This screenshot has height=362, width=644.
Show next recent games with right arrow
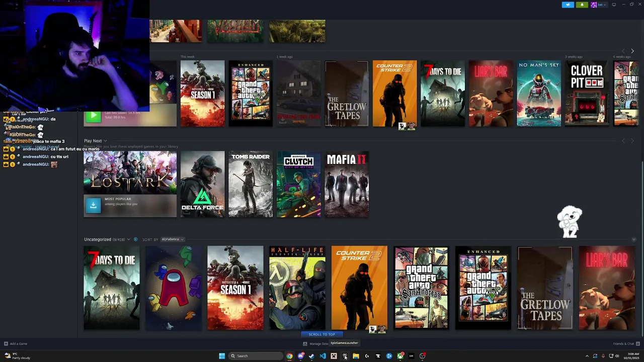coord(632,51)
